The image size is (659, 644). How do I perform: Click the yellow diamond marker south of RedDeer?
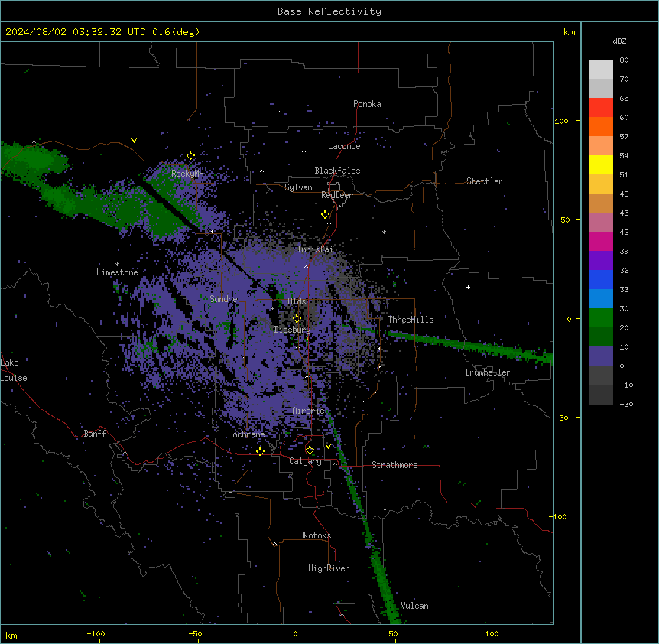point(326,215)
